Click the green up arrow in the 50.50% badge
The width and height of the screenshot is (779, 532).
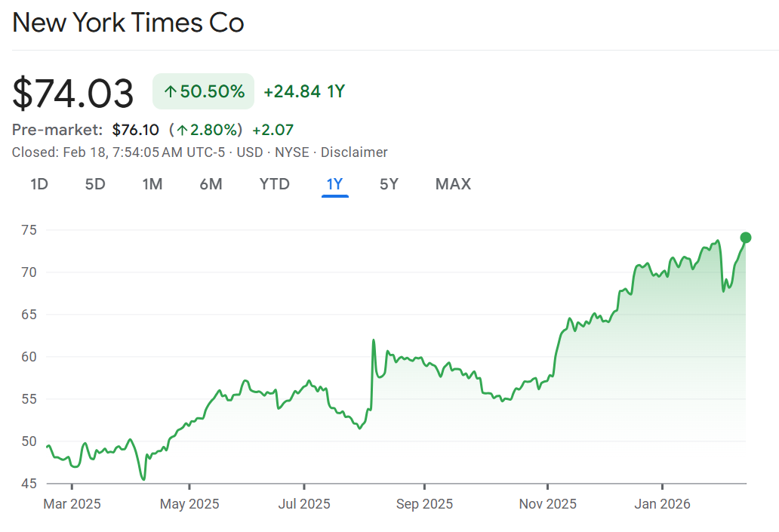click(171, 92)
